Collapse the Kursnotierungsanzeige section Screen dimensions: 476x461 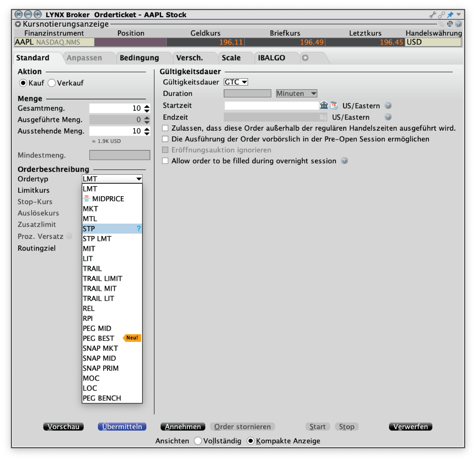[x=18, y=24]
